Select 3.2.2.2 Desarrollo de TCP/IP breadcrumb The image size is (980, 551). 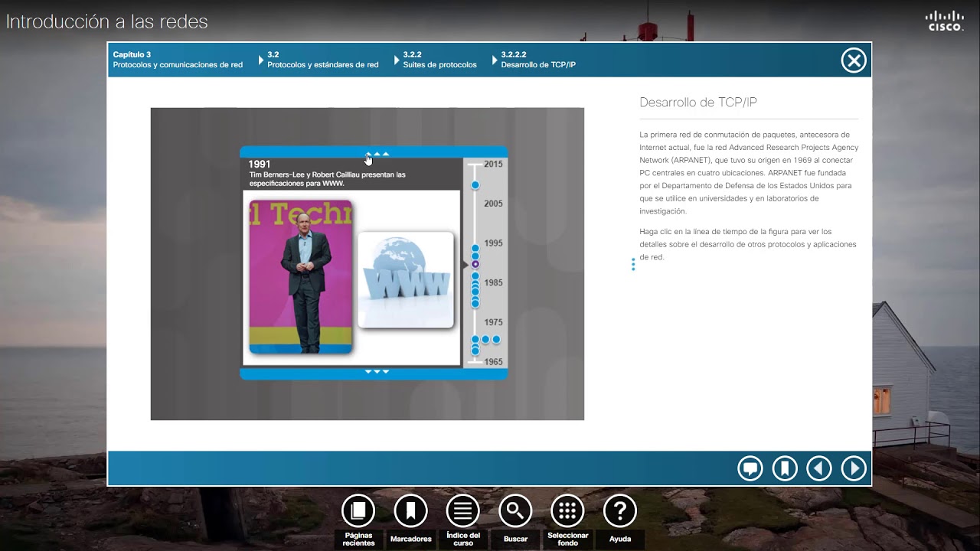point(538,60)
